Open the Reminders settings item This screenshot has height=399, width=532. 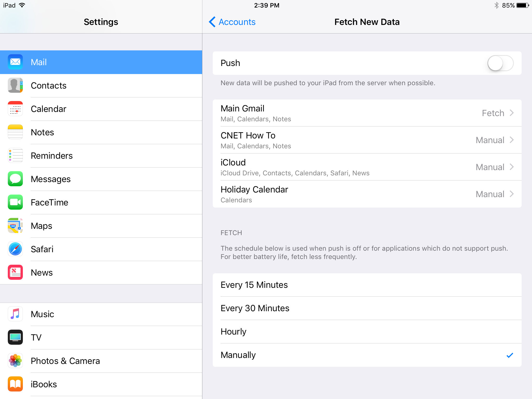pyautogui.click(x=101, y=156)
